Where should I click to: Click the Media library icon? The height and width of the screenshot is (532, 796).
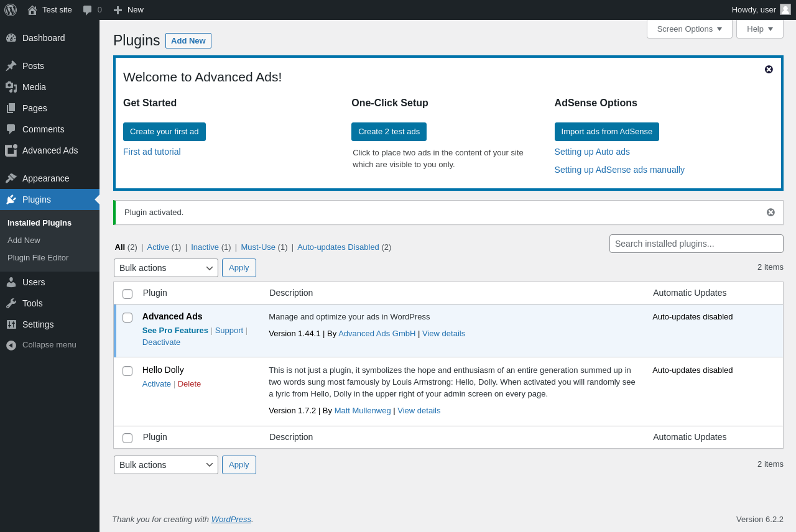click(x=11, y=87)
